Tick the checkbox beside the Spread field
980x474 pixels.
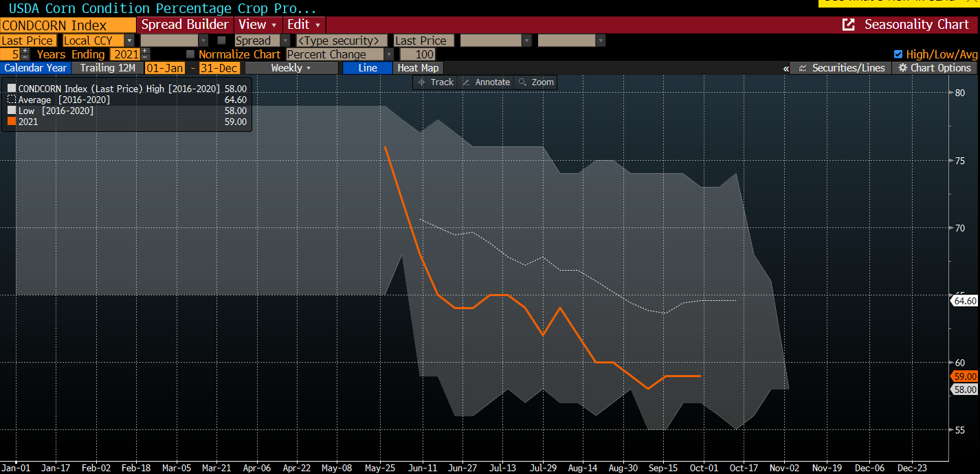point(221,41)
